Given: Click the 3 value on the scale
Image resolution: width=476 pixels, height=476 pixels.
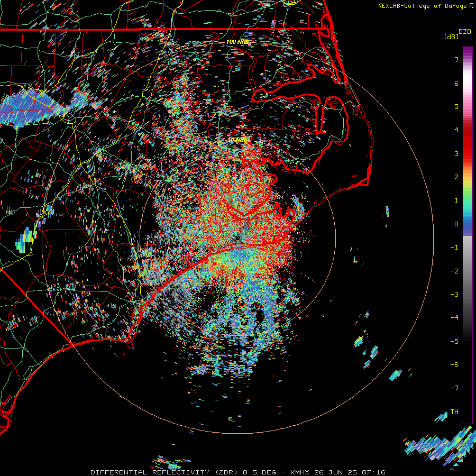Looking at the screenshot, I should pyautogui.click(x=456, y=153).
